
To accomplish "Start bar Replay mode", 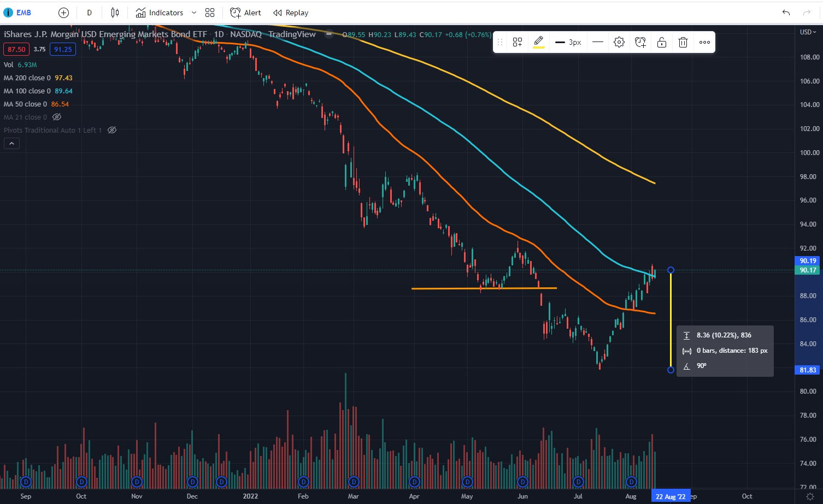I will (291, 13).
